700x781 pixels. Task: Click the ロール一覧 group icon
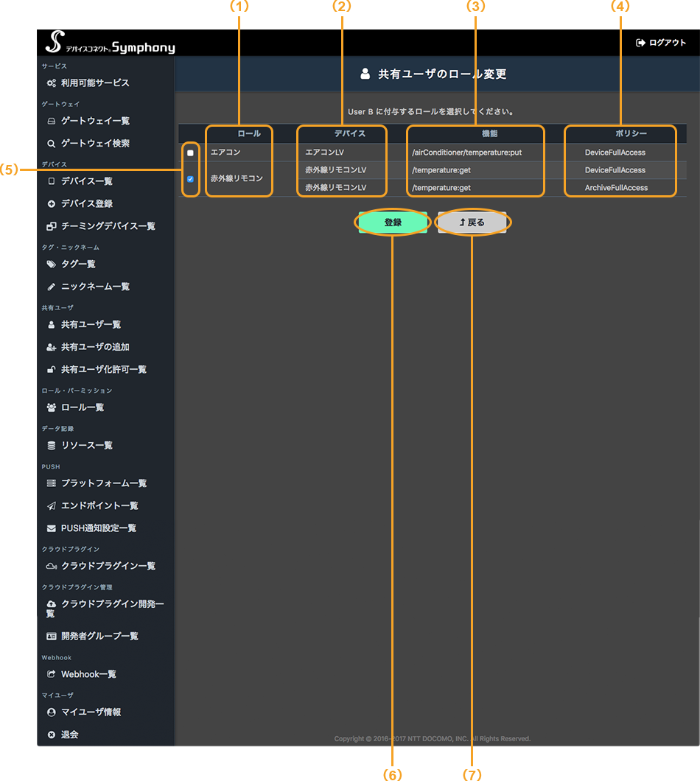click(x=52, y=407)
